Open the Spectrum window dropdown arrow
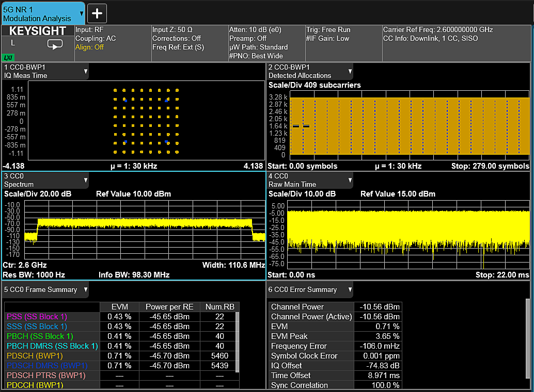Image resolution: width=534 pixels, height=392 pixels. tap(86, 181)
